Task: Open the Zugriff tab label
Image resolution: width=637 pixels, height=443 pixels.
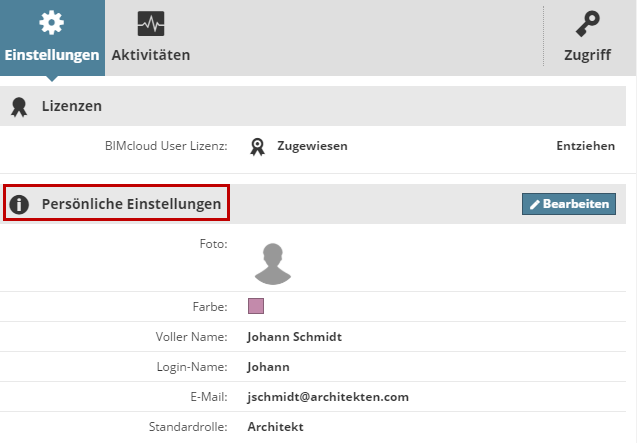Action: tap(587, 55)
